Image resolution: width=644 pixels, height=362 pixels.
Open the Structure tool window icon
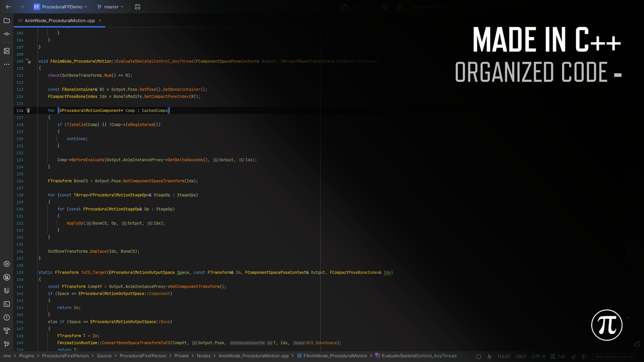coord(7,51)
